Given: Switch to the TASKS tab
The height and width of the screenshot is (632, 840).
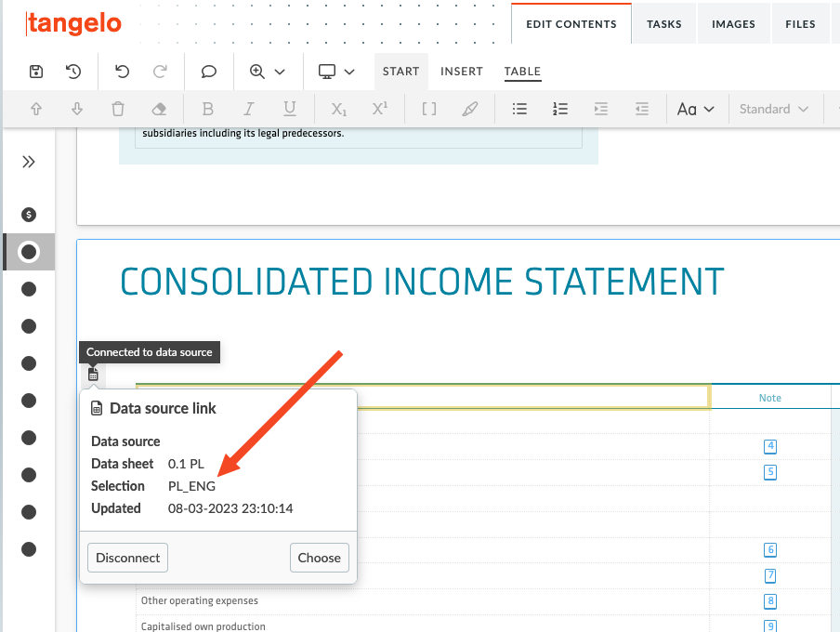Looking at the screenshot, I should pos(663,25).
